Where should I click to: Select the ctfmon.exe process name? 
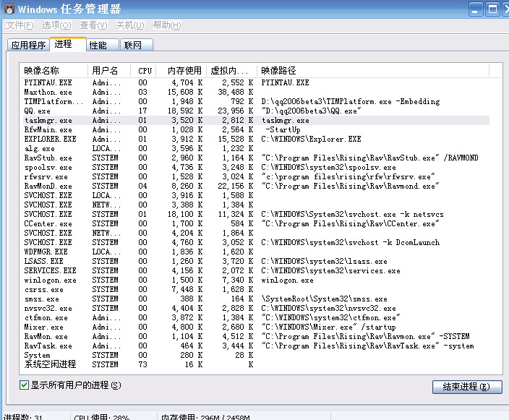[x=46, y=318]
